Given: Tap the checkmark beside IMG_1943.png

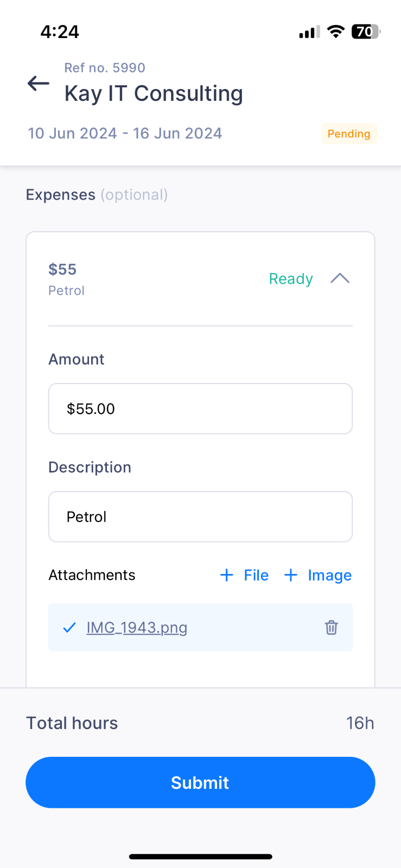Looking at the screenshot, I should pyautogui.click(x=69, y=628).
